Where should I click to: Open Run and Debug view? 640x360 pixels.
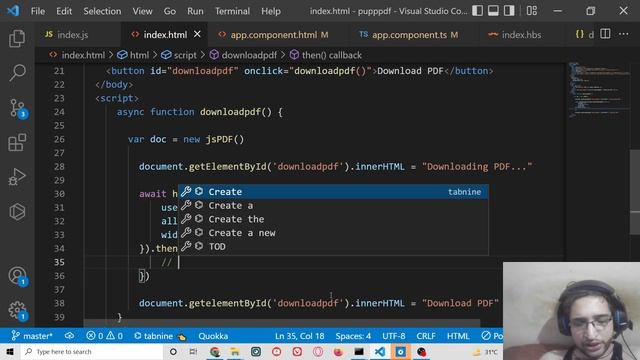coord(17,177)
